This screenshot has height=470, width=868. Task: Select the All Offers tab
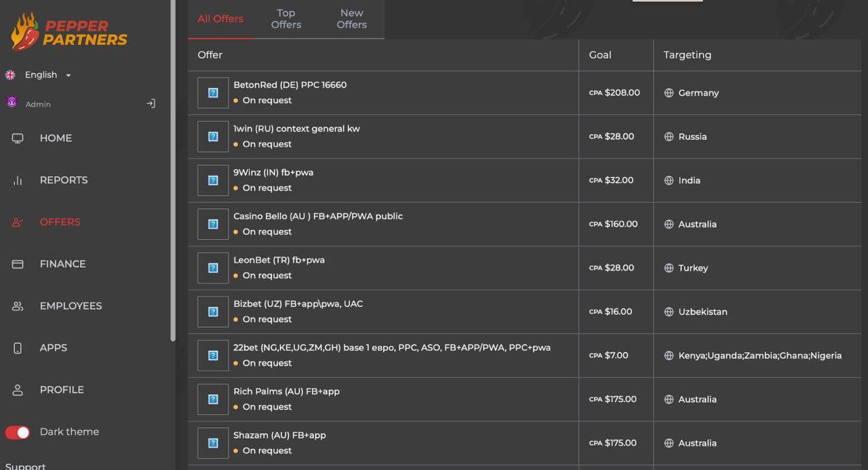click(220, 19)
